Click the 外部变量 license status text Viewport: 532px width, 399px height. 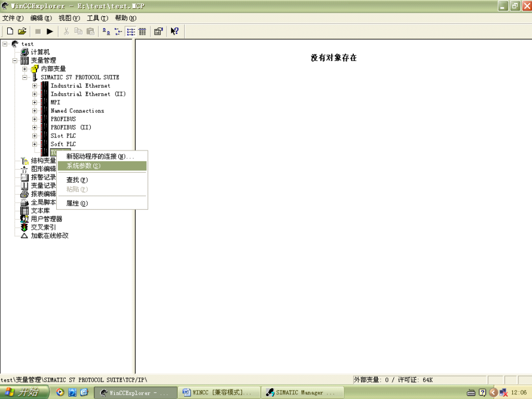point(393,380)
